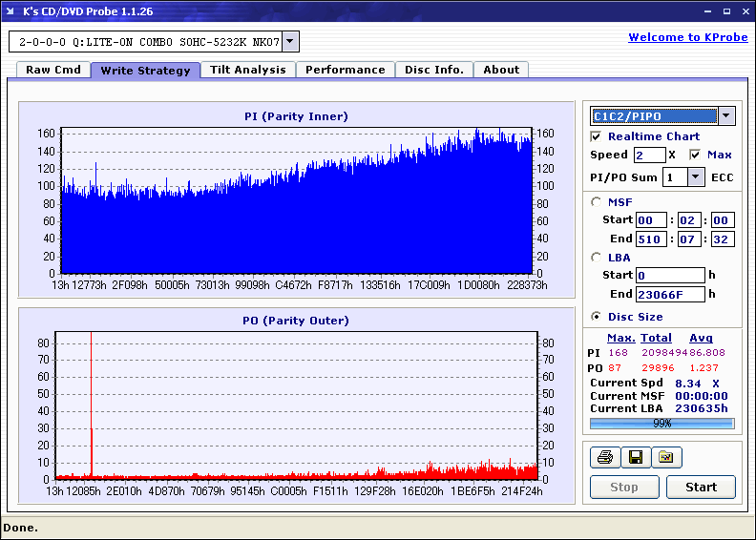The image size is (756, 540).
Task: Click the floppy disk save icon
Action: click(x=635, y=458)
